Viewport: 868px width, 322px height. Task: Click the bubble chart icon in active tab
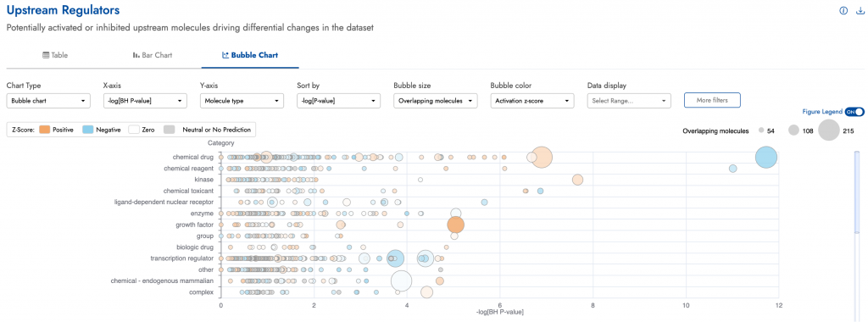[225, 55]
